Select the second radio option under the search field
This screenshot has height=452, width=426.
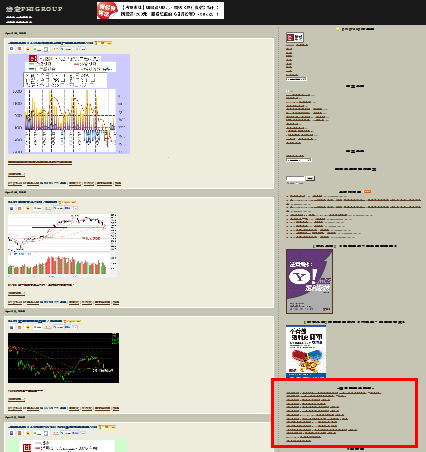pos(296,183)
